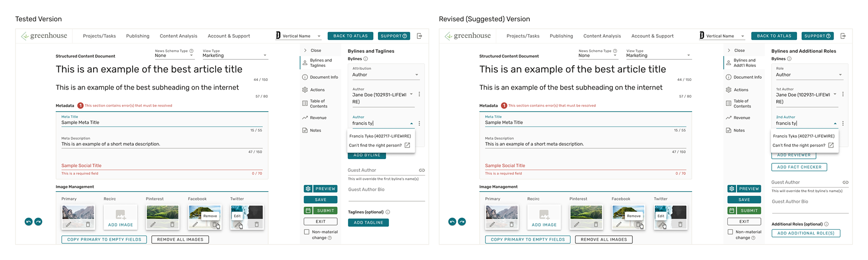Open Vertical Name dropdown in Revised Version
The image size is (868, 260).
(722, 36)
